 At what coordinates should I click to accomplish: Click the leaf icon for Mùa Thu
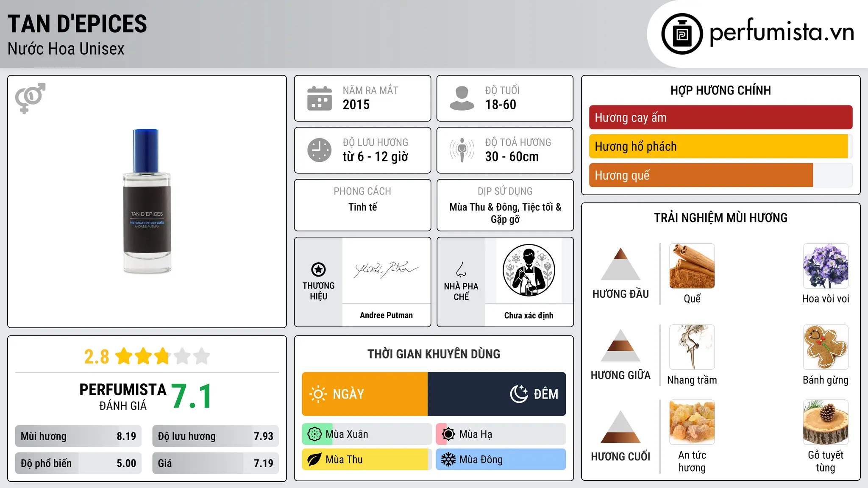point(314,460)
